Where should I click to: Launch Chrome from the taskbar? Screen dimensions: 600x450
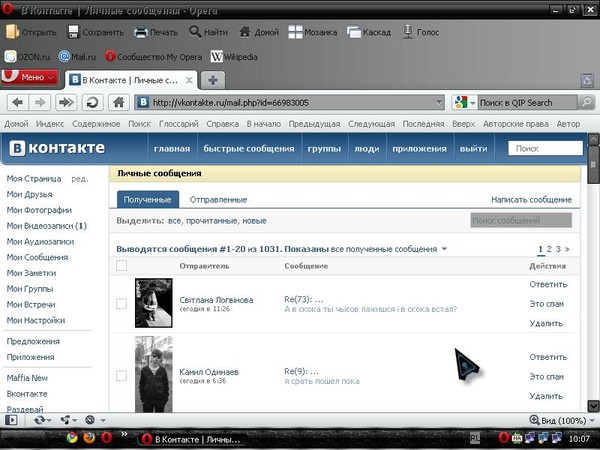pos(72,437)
